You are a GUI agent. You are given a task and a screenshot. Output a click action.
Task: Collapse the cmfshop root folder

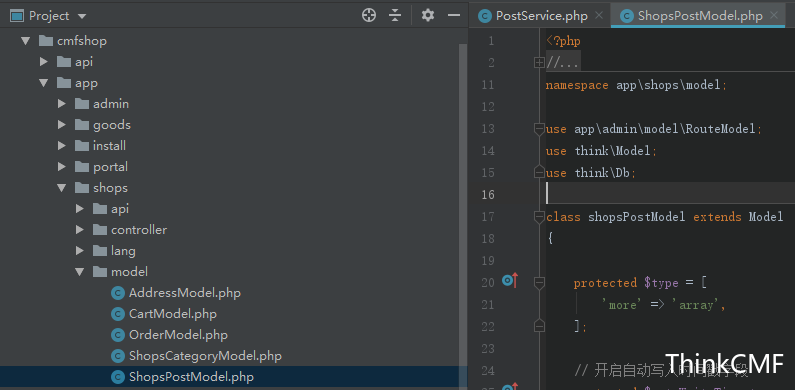[x=26, y=41]
